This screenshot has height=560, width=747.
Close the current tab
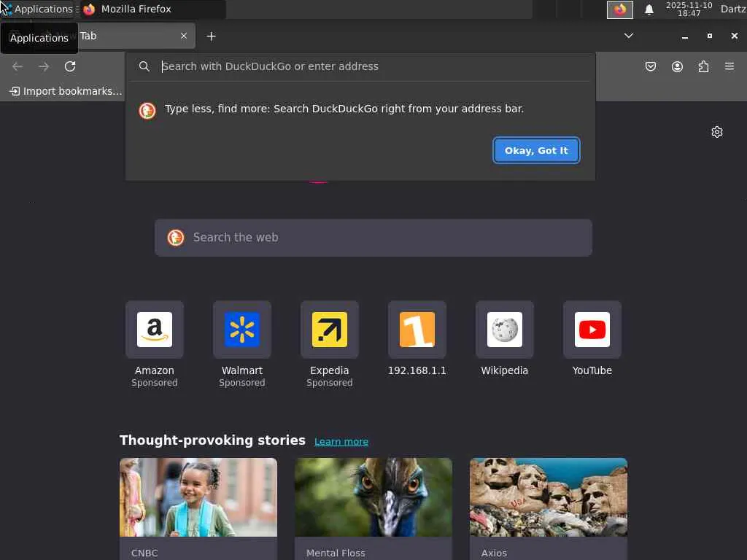tap(184, 36)
